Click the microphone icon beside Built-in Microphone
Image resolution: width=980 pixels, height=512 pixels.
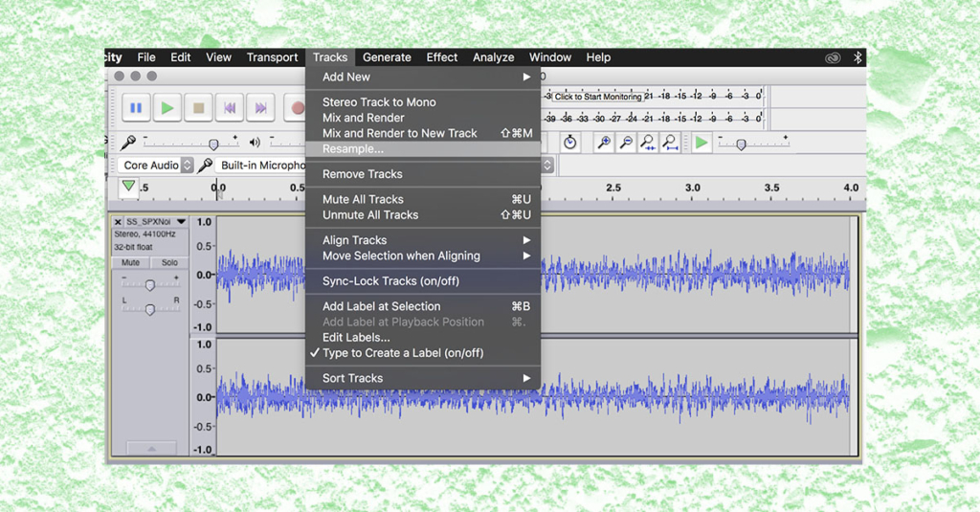pos(205,165)
